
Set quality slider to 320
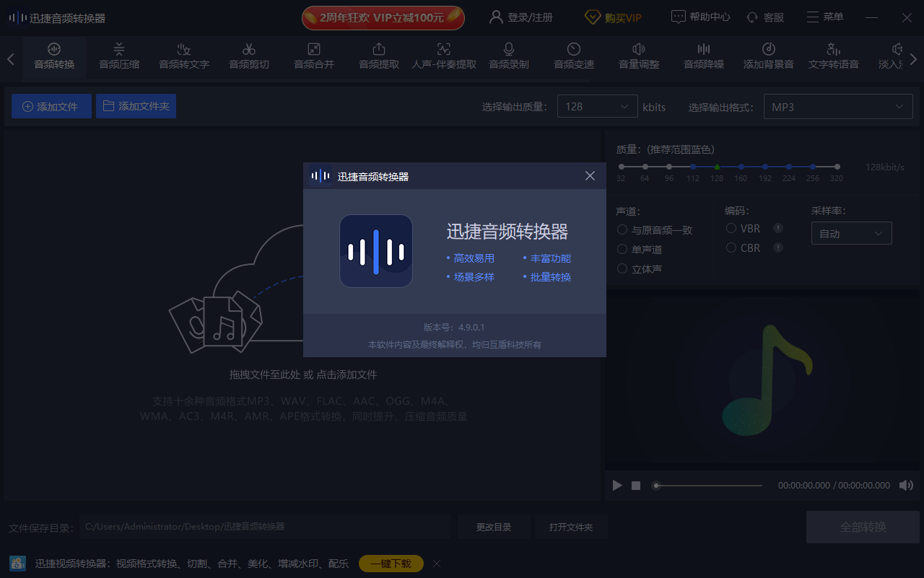(837, 167)
